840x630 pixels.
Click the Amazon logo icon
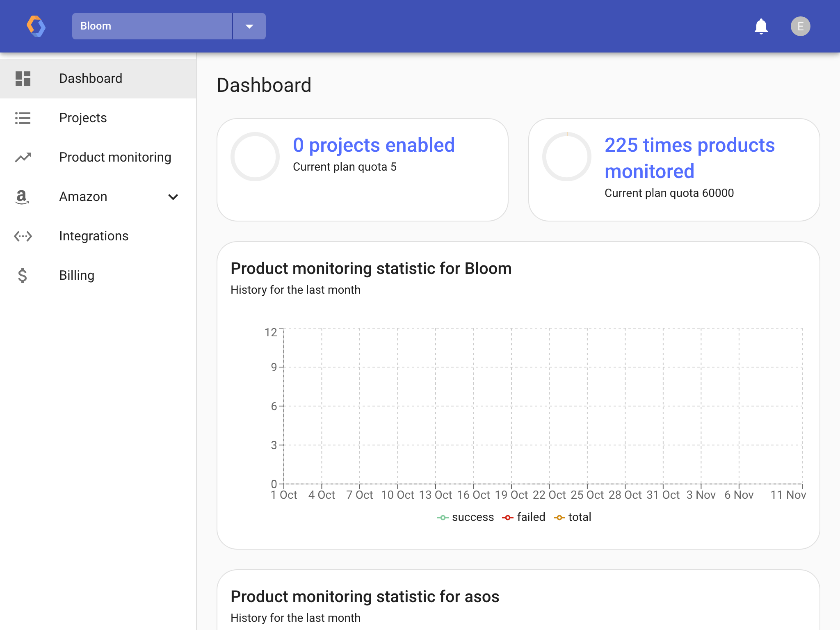[22, 197]
